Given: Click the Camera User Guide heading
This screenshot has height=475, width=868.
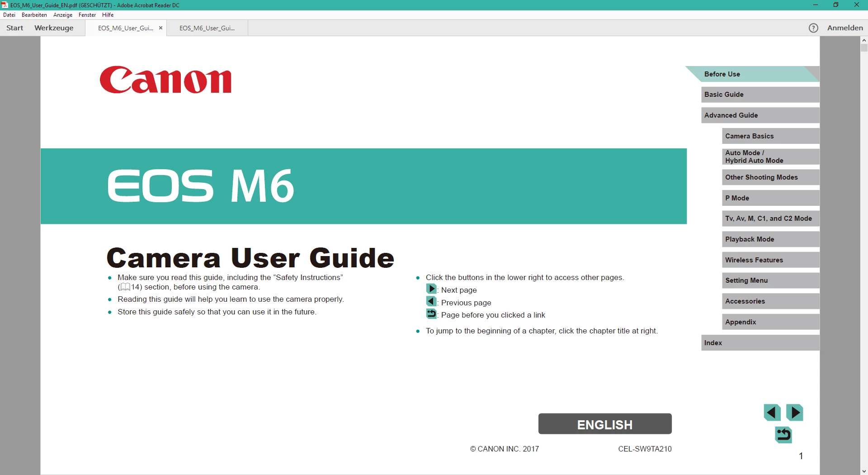Looking at the screenshot, I should tap(250, 258).
